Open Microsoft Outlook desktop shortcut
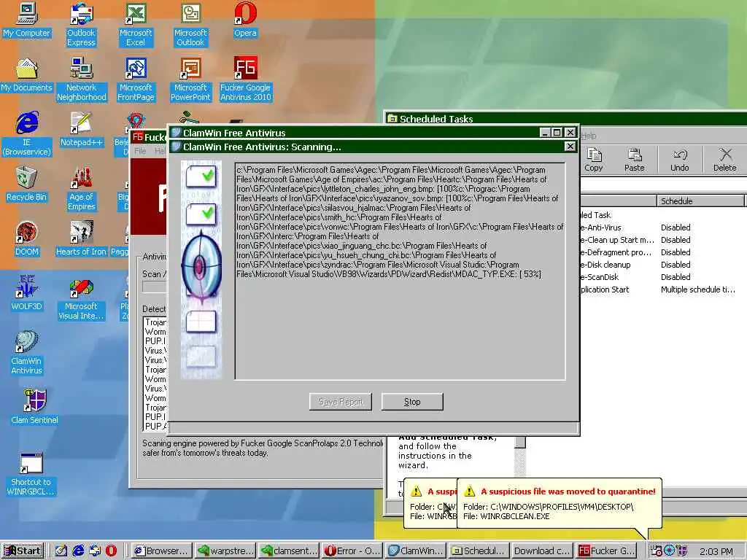747x560 pixels. [x=190, y=24]
